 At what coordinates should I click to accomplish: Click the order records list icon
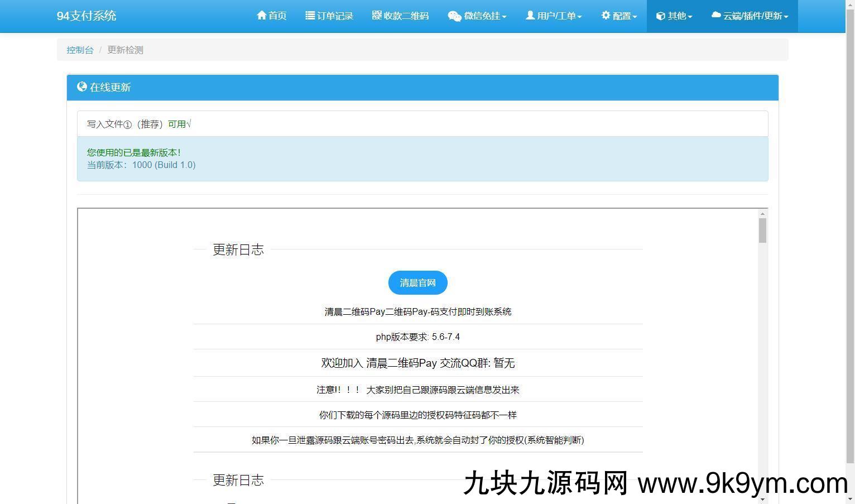coord(310,16)
